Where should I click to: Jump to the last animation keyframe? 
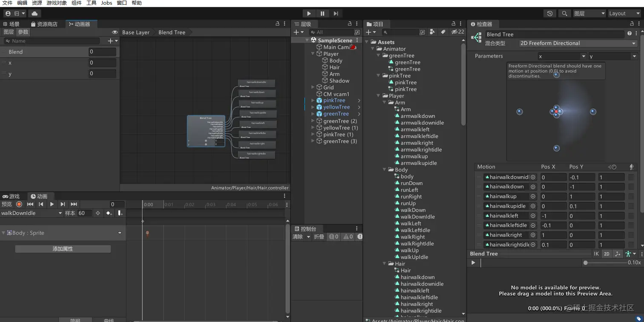(74, 204)
